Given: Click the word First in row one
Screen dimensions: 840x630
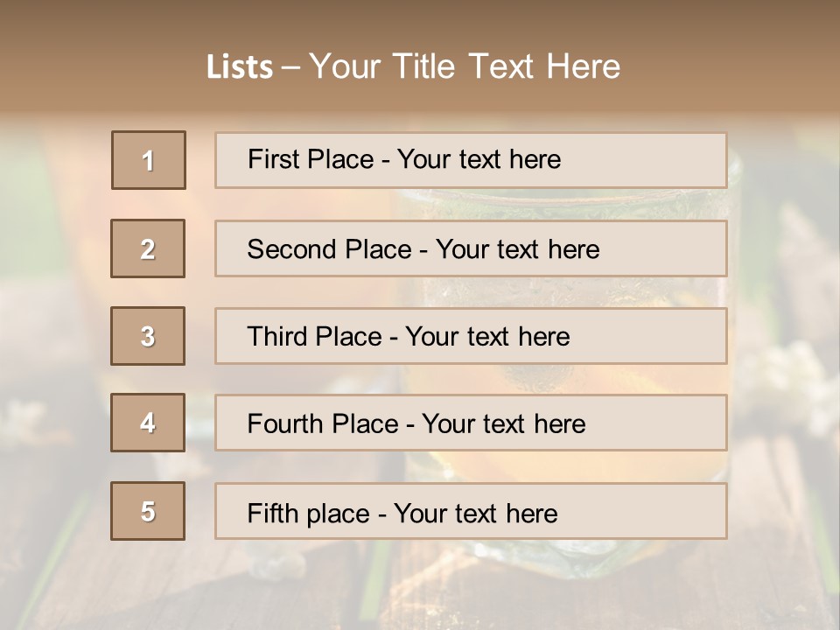Looking at the screenshot, I should tap(272, 159).
